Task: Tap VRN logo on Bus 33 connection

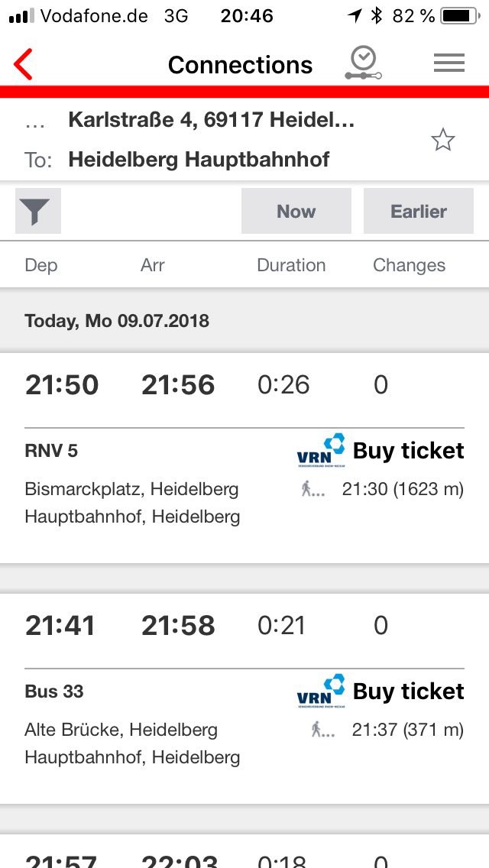Action: (x=320, y=691)
